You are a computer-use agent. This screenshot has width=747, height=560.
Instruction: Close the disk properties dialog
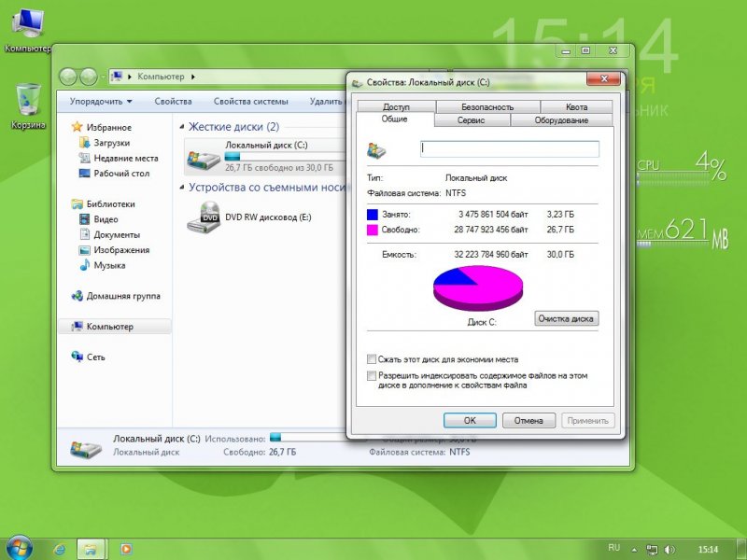[x=603, y=78]
